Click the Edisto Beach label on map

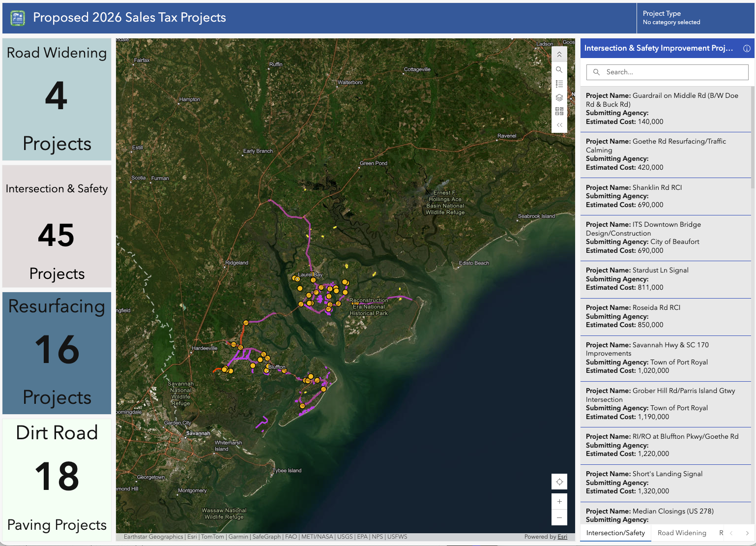coord(474,263)
